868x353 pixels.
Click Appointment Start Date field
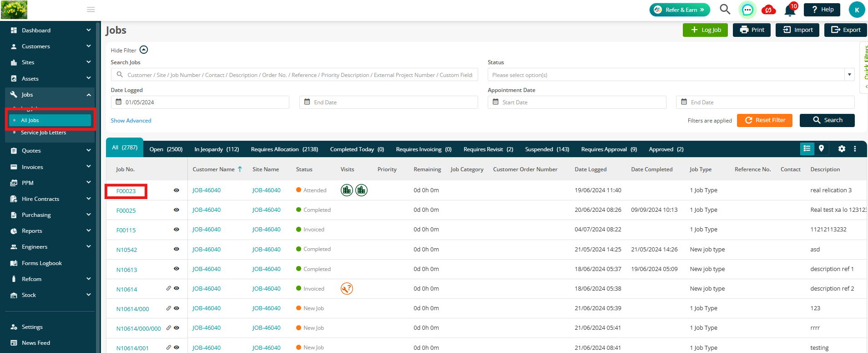(x=577, y=102)
